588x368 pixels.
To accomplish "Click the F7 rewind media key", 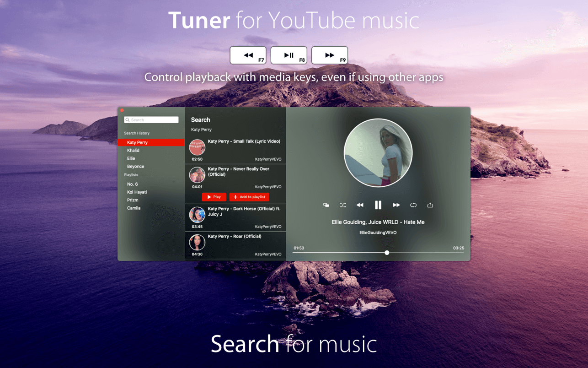I will pyautogui.click(x=248, y=55).
